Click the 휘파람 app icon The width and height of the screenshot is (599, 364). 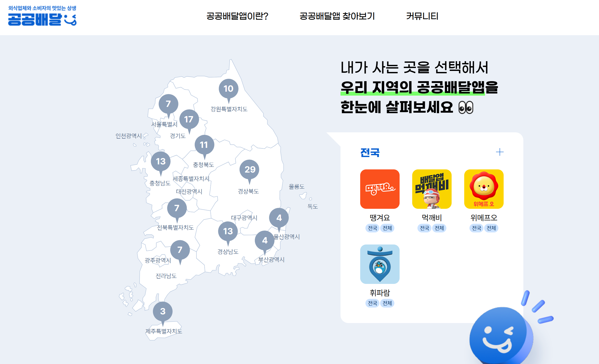point(380,264)
